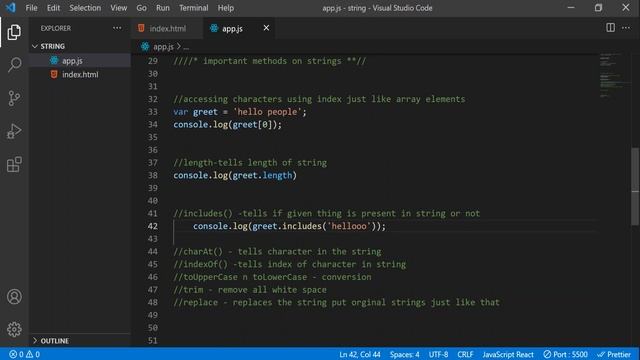The image size is (640, 360).
Task: Open the Search view icon
Action: pos(14,64)
